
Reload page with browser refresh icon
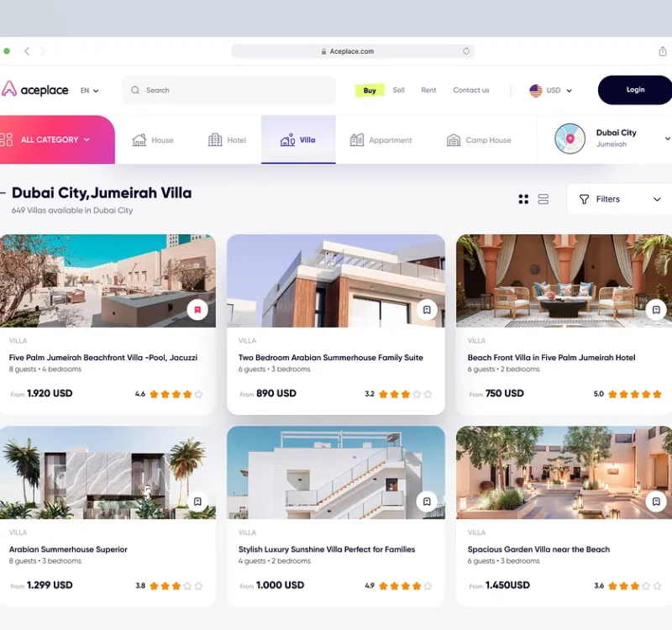click(466, 51)
